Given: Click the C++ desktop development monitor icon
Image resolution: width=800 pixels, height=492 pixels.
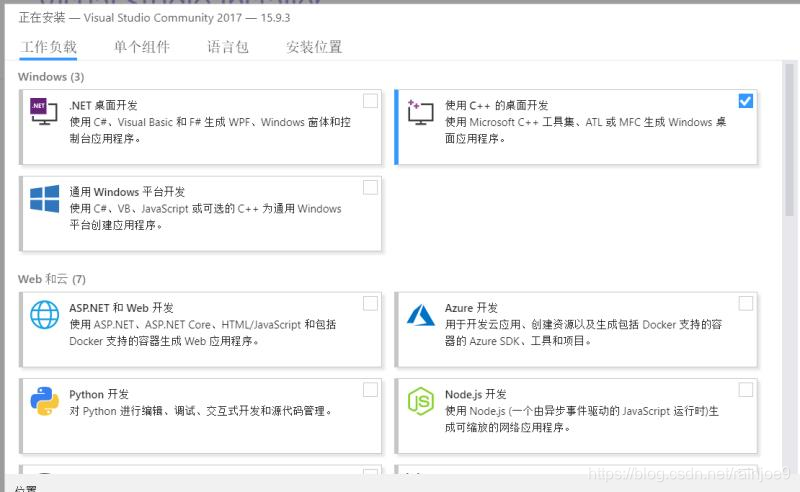Looking at the screenshot, I should pyautogui.click(x=420, y=112).
